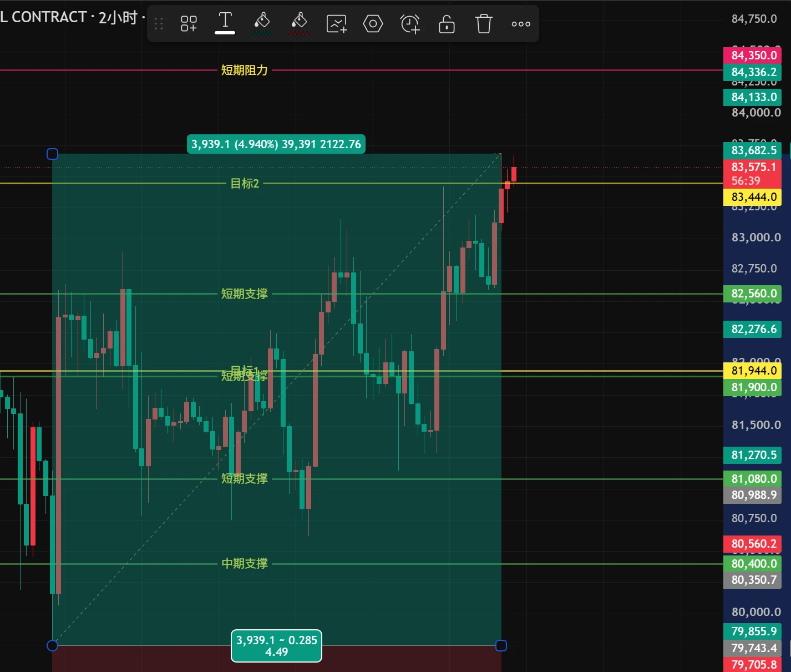Image resolution: width=791 pixels, height=672 pixels.
Task: Delete drawing with the trash icon
Action: [484, 24]
